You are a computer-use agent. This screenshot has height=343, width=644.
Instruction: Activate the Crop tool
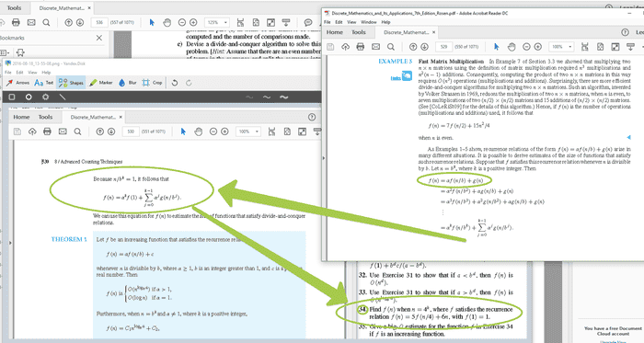153,83
